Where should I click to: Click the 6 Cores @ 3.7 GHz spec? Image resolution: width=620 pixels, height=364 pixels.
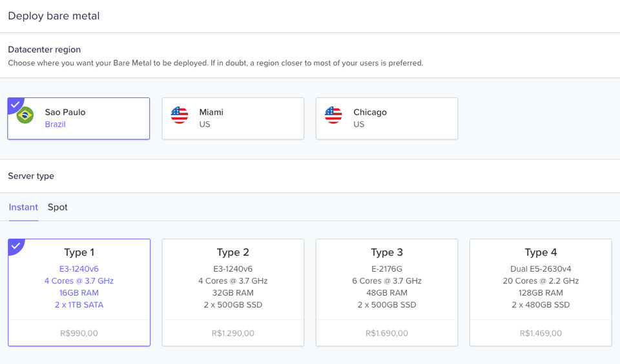387,281
